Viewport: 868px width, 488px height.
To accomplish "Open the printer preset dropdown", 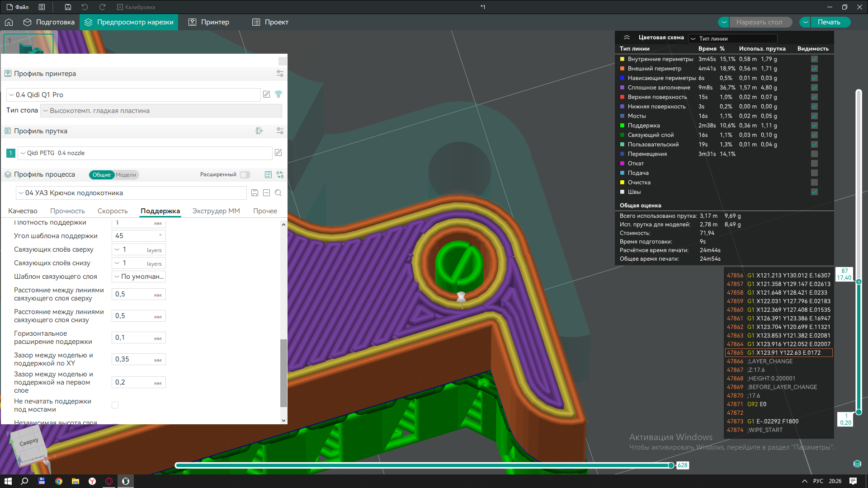I will click(x=133, y=95).
